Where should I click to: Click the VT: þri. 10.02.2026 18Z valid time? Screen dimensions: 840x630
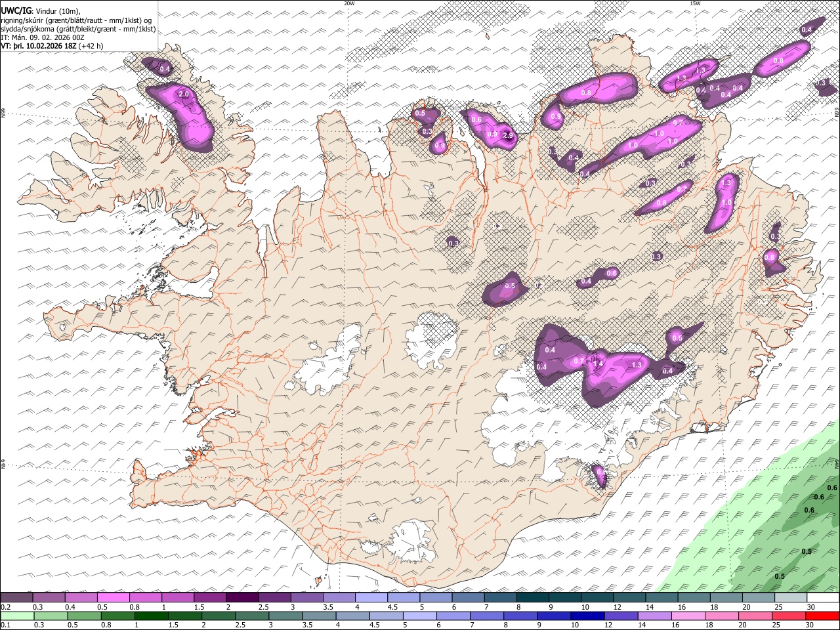point(39,46)
